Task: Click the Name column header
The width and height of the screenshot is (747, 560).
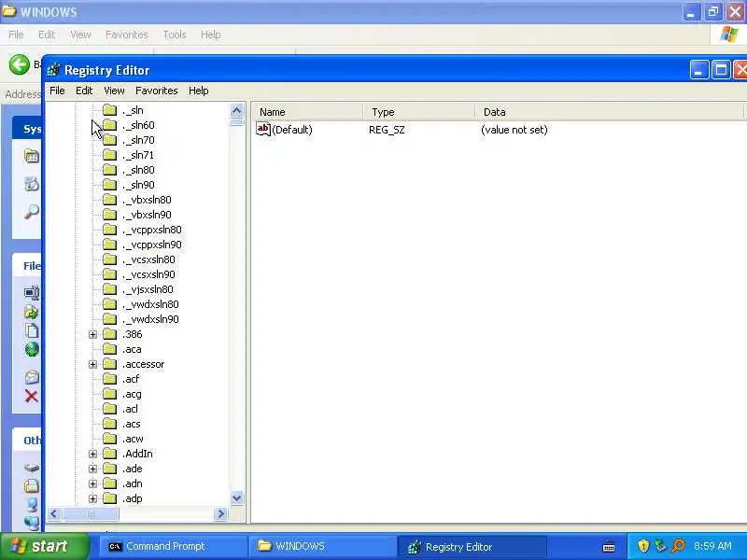Action: tap(307, 112)
